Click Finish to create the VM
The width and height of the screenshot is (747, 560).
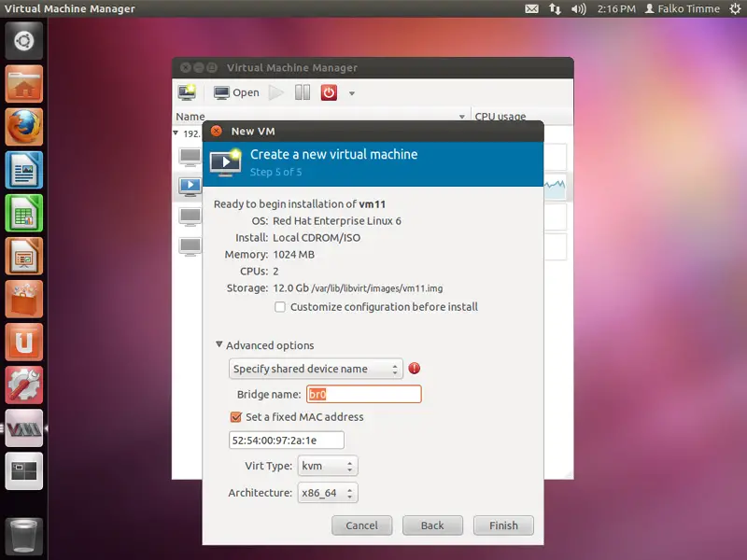503,525
